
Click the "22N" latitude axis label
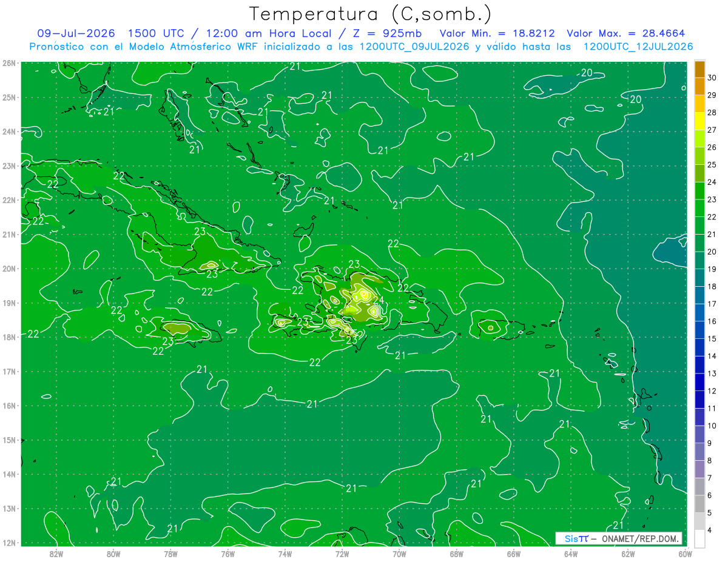[9, 200]
